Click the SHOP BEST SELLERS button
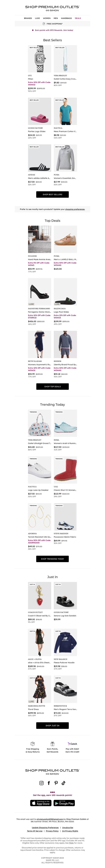105x868 pixels. click(52, 194)
